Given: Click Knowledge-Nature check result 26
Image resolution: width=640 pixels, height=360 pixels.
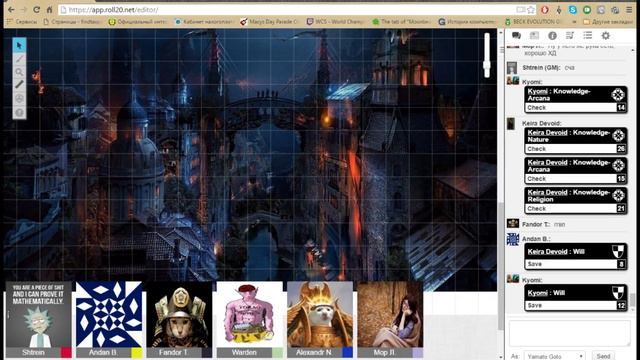Looking at the screenshot, I should tap(621, 149).
